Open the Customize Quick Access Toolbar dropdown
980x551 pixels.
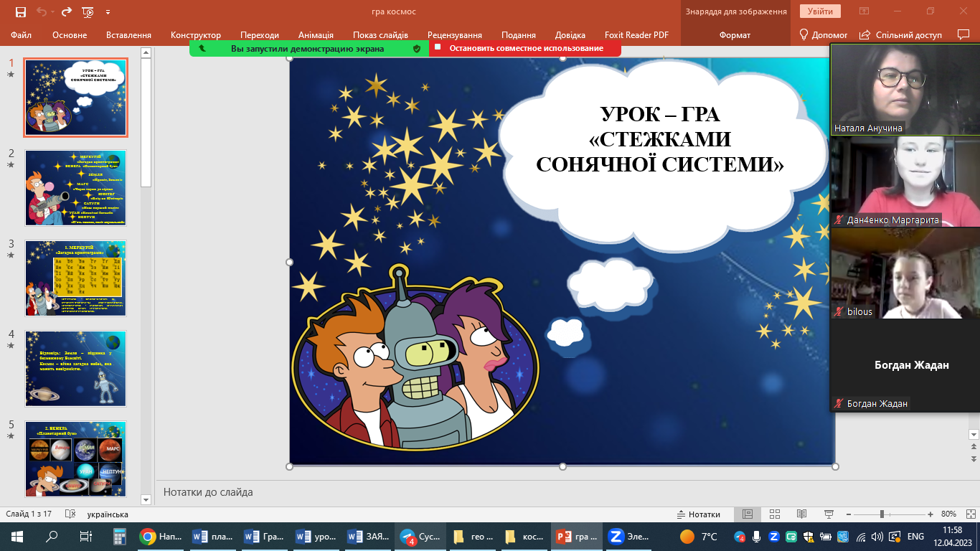108,12
